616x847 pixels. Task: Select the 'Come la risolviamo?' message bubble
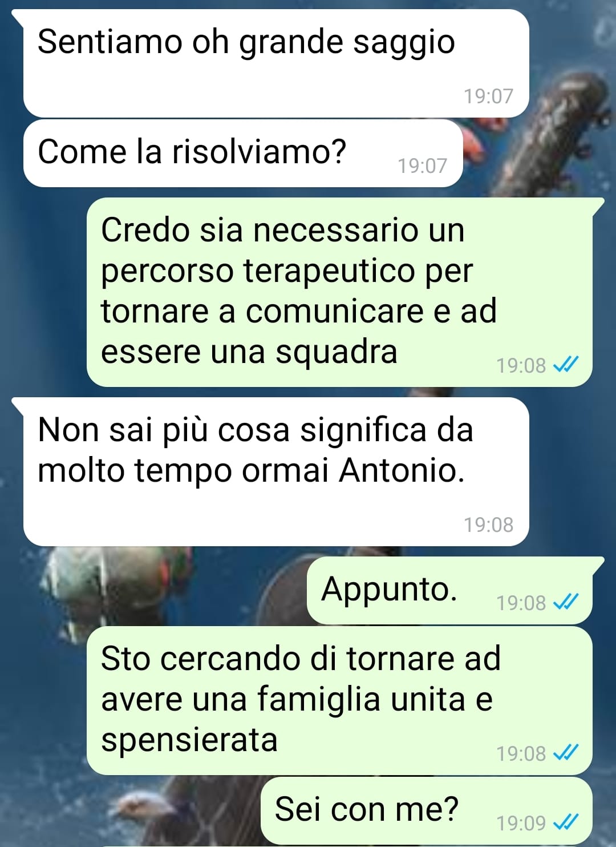243,153
